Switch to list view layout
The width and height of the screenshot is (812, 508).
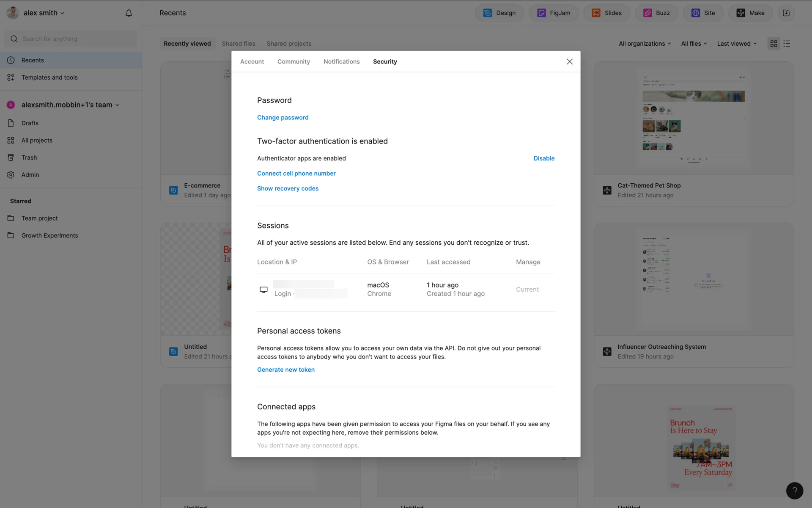click(787, 44)
